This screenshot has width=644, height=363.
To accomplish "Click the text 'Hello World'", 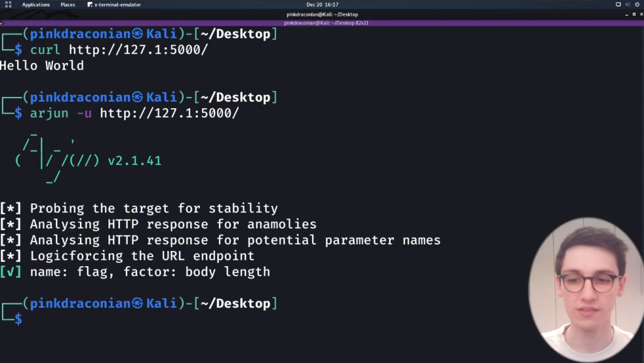I will [42, 65].
